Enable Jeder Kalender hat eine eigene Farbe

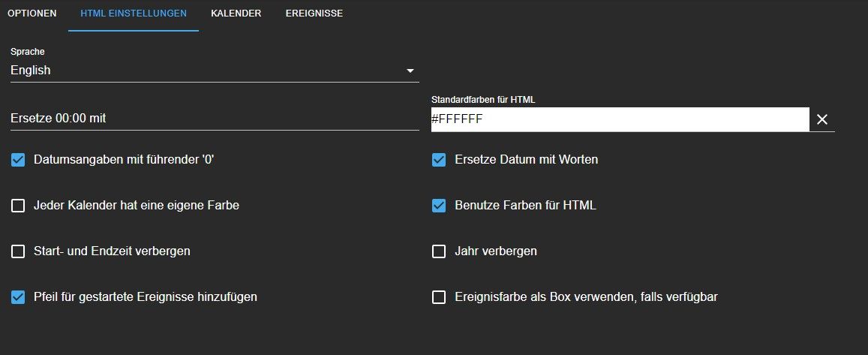pyautogui.click(x=18, y=206)
